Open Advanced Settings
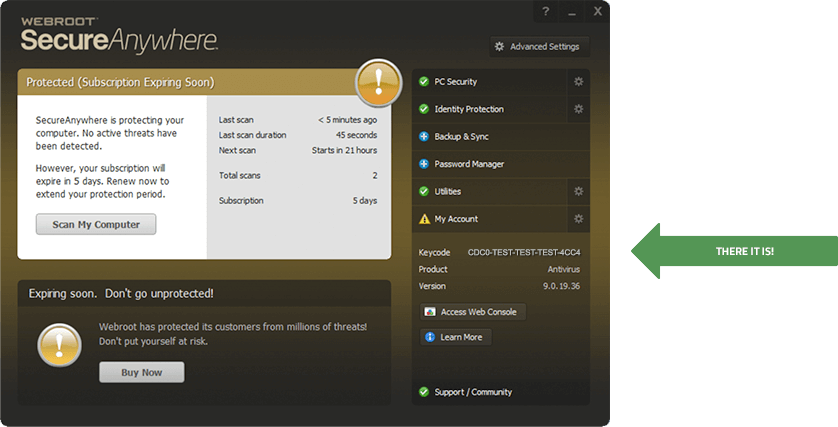Viewport: 838px width, 427px height. [536, 46]
